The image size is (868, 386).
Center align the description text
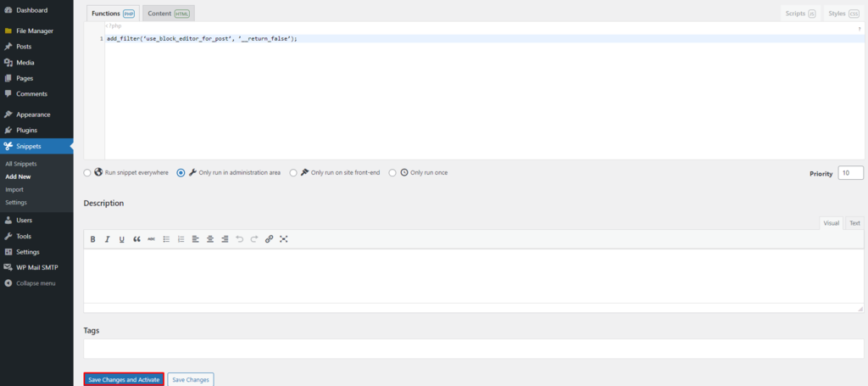click(x=210, y=239)
